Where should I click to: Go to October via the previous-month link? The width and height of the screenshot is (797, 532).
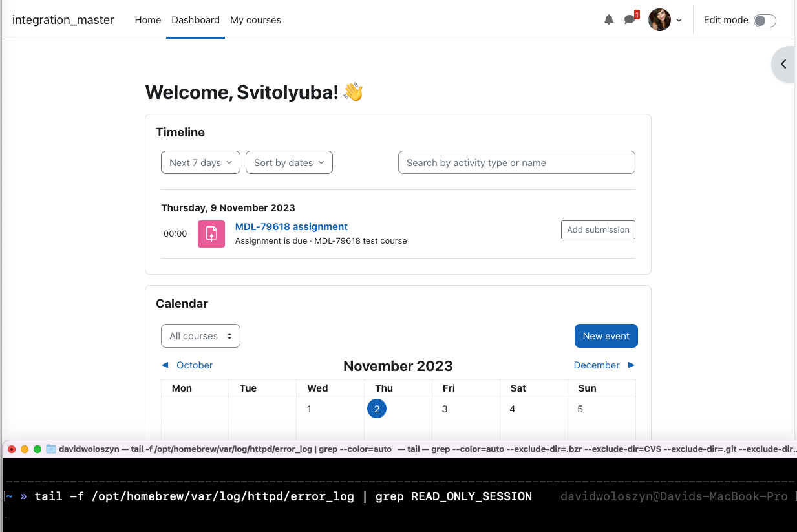point(187,365)
